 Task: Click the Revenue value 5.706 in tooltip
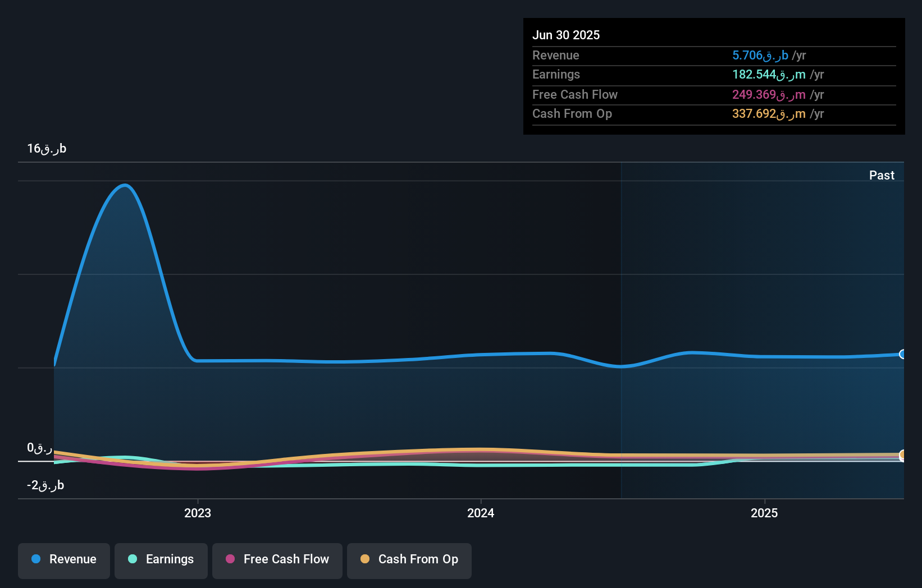coord(760,55)
